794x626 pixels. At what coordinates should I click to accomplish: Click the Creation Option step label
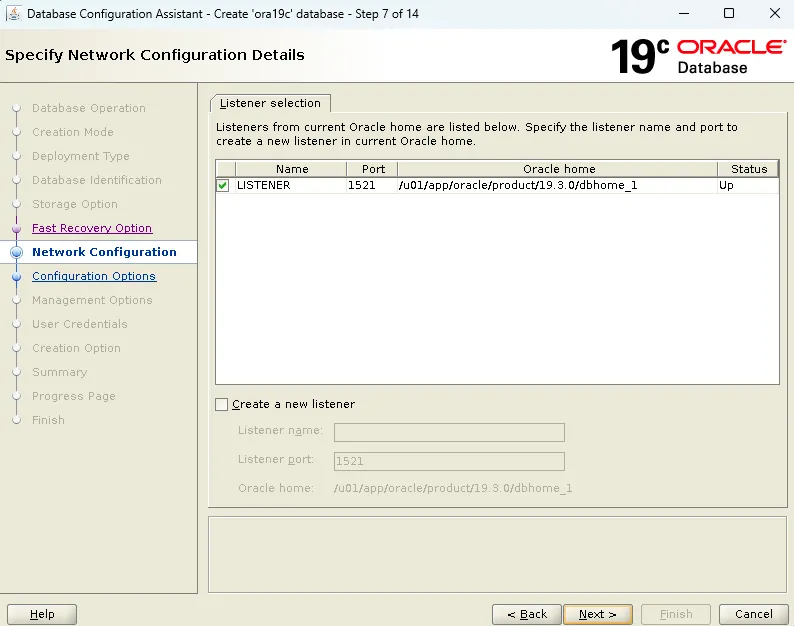click(76, 348)
